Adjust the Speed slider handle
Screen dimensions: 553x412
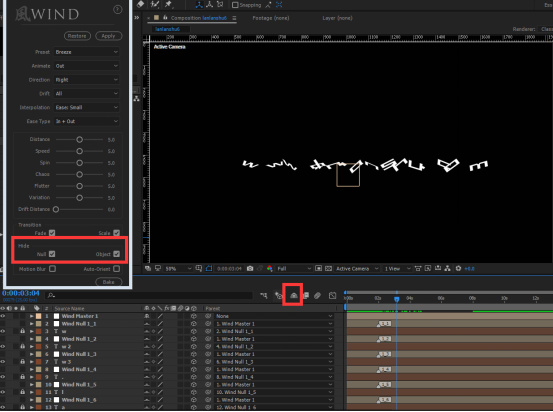tap(80, 151)
